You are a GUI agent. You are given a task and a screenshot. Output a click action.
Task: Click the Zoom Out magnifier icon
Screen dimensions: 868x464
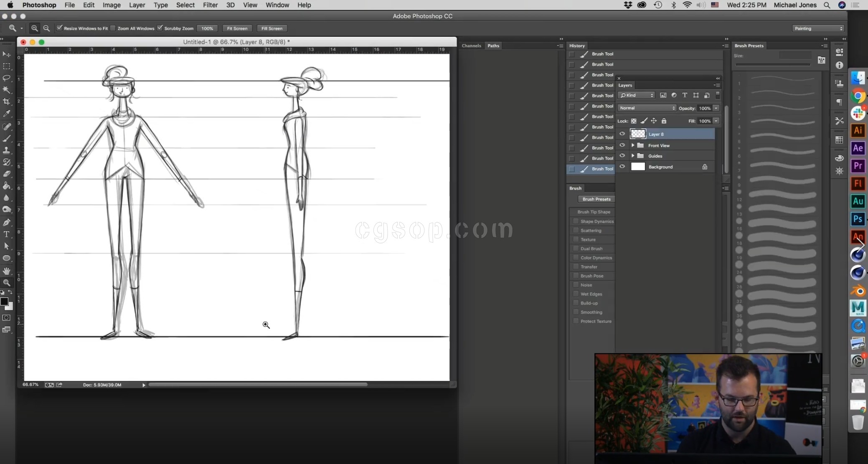46,28
